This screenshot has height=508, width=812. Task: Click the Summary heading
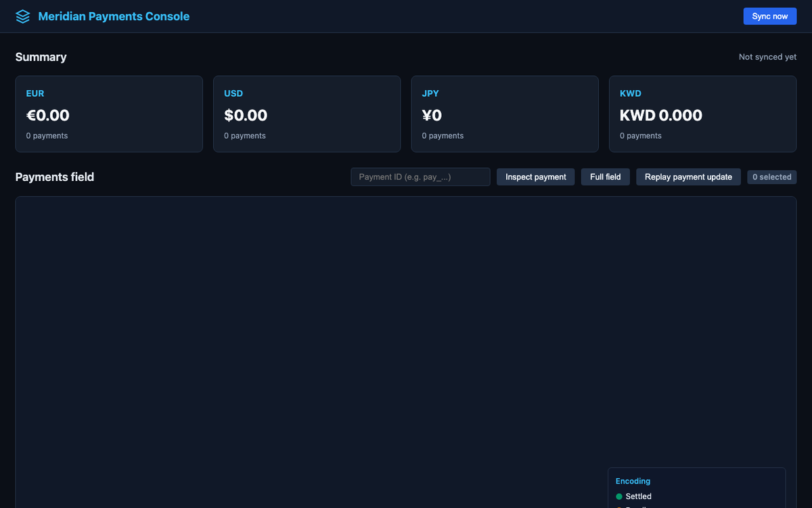coord(41,57)
